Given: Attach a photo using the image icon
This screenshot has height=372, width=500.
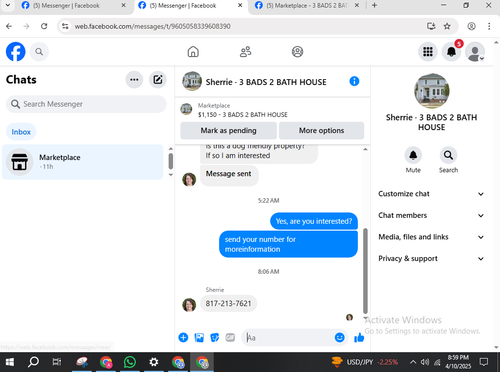Looking at the screenshot, I should pyautogui.click(x=199, y=338).
